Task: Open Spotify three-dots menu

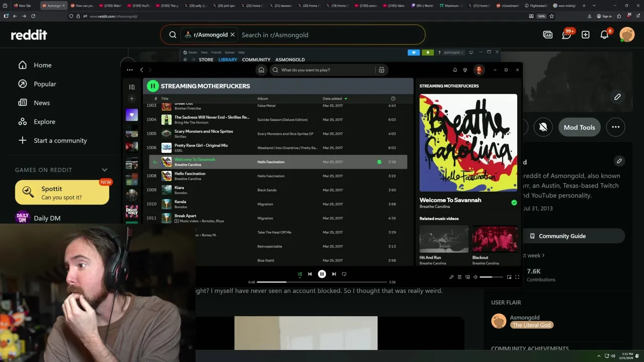Action: (130, 70)
